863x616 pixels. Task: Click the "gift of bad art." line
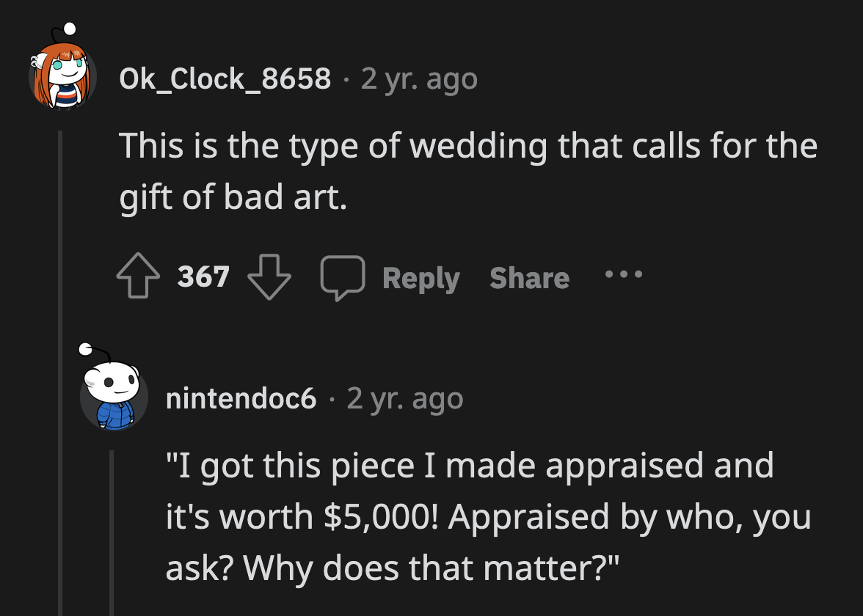(233, 198)
